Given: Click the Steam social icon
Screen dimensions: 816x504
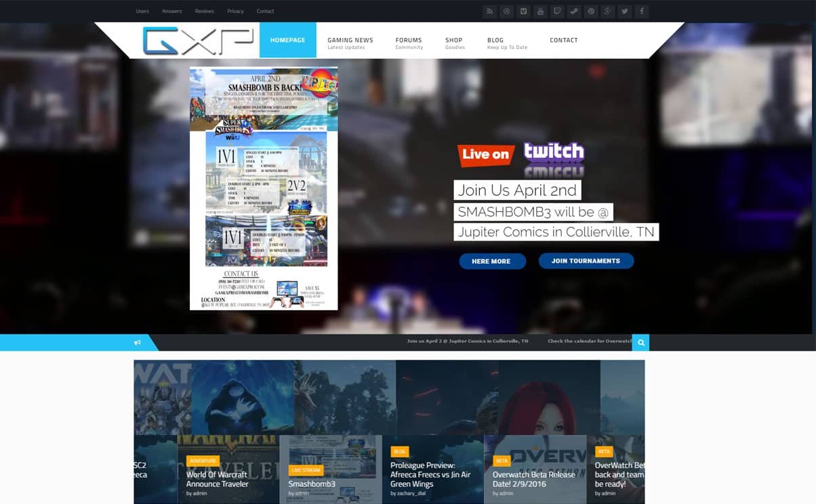Looking at the screenshot, I should (x=574, y=11).
